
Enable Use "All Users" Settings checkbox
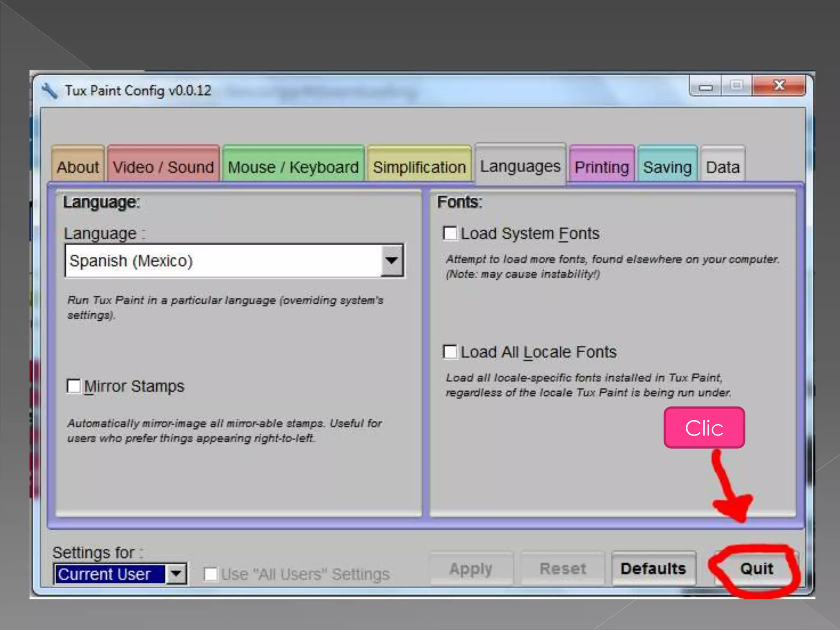(211, 574)
